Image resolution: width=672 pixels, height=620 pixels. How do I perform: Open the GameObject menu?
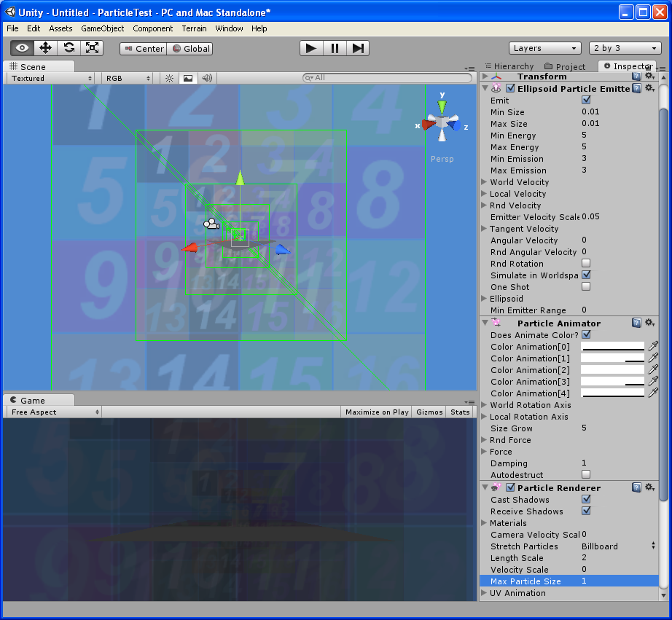click(102, 28)
